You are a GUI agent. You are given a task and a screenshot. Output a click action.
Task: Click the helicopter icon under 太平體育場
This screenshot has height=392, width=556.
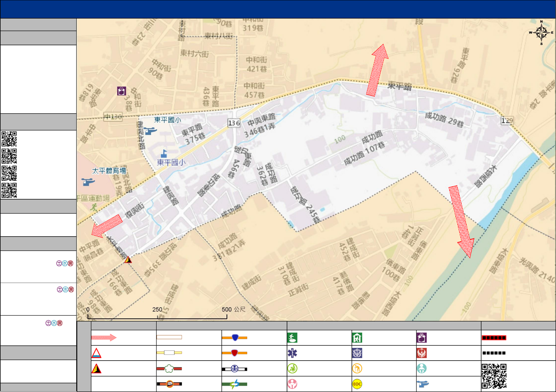tap(88, 182)
